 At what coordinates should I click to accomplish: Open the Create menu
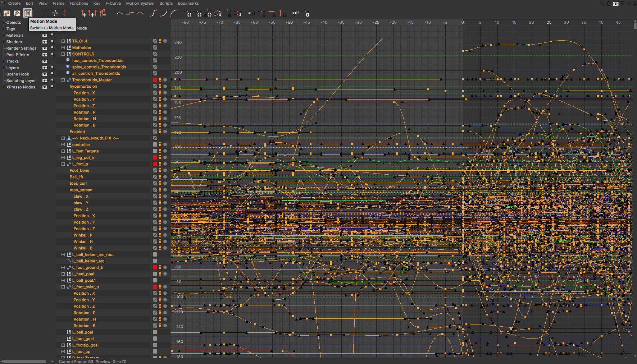pos(14,3)
